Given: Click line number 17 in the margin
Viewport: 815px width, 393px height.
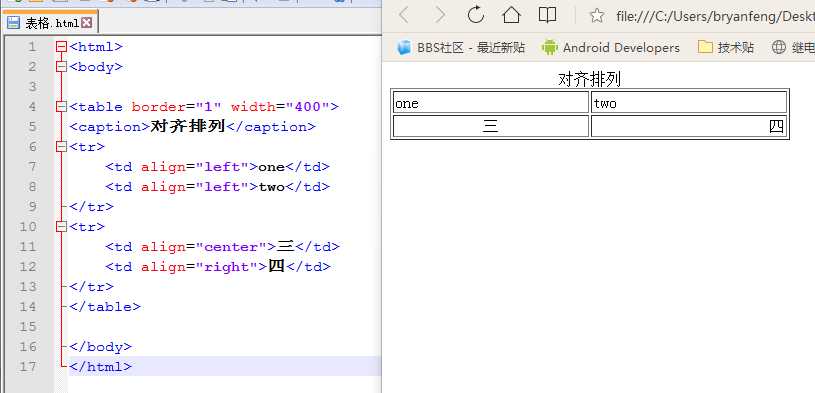Looking at the screenshot, I should pos(28,366).
